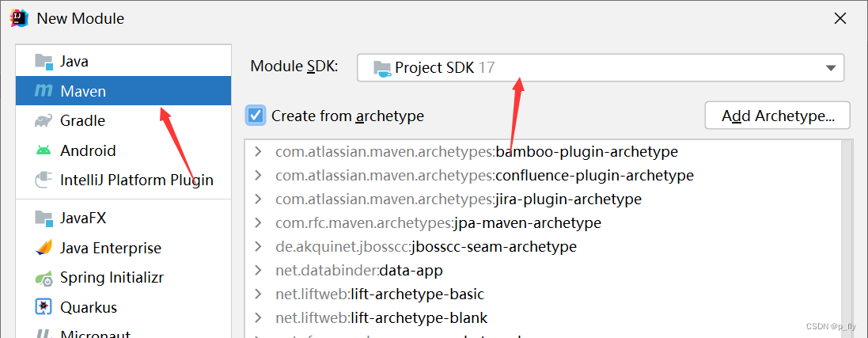Expand confluence-plugin-archetype node
The height and width of the screenshot is (338, 868).
pos(257,176)
